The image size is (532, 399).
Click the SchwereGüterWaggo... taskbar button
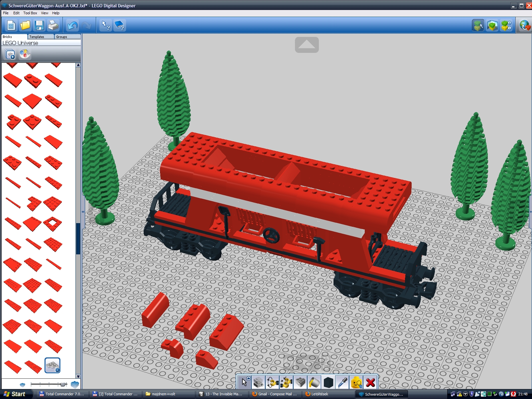(x=381, y=394)
